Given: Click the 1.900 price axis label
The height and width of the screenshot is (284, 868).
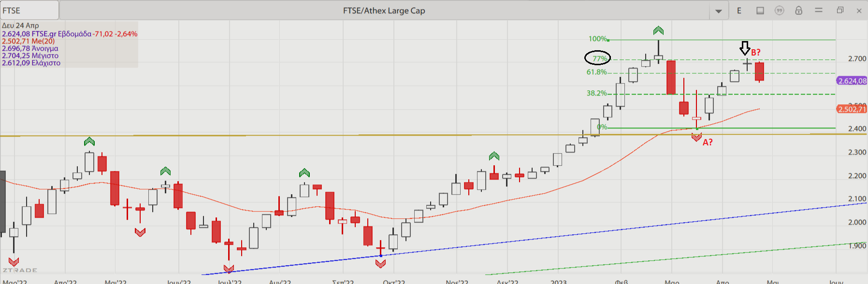Looking at the screenshot, I should pos(857,246).
